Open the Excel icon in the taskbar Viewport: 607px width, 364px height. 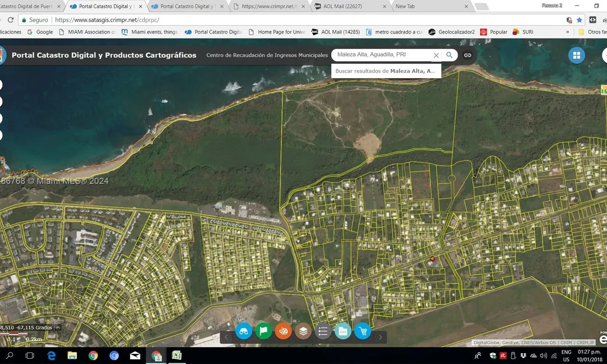pos(176,355)
